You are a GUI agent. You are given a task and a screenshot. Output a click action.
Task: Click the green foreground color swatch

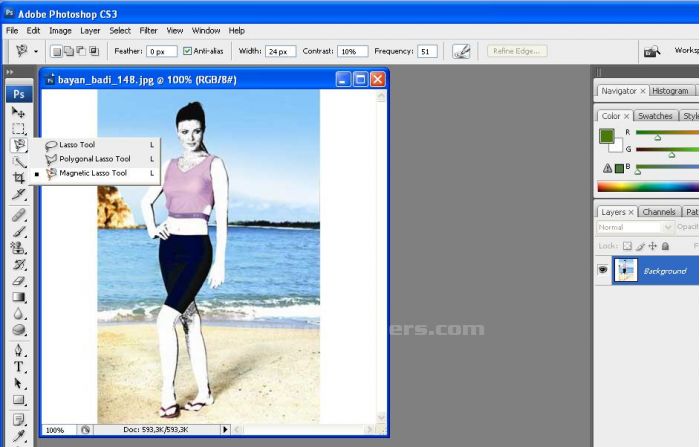point(606,136)
